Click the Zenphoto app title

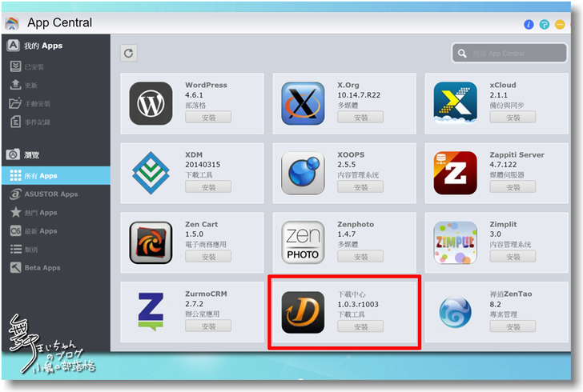click(x=356, y=224)
